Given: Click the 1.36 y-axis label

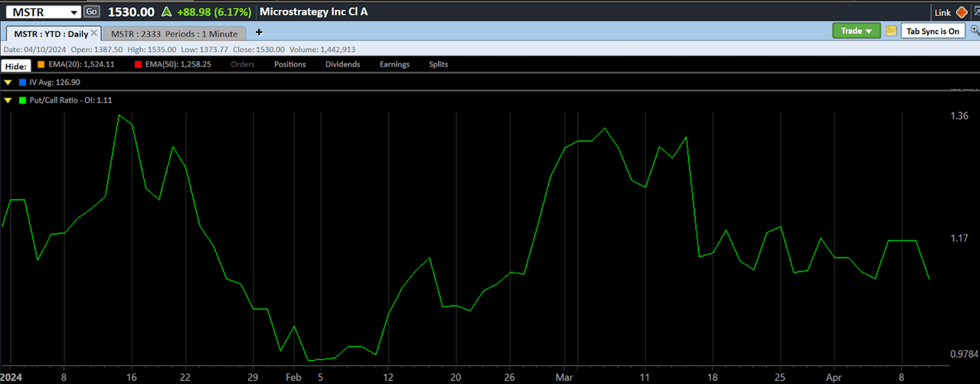Looking at the screenshot, I should coord(959,116).
